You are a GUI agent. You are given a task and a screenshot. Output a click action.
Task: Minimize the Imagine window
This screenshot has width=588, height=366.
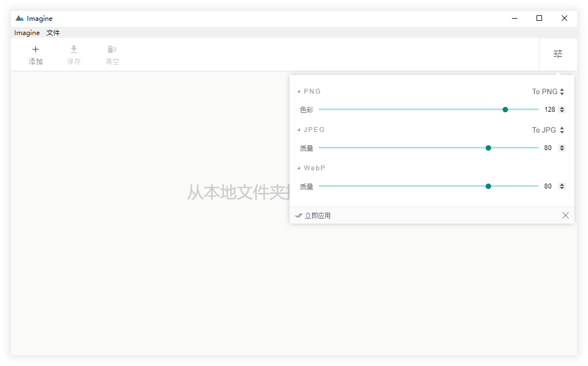coord(515,18)
